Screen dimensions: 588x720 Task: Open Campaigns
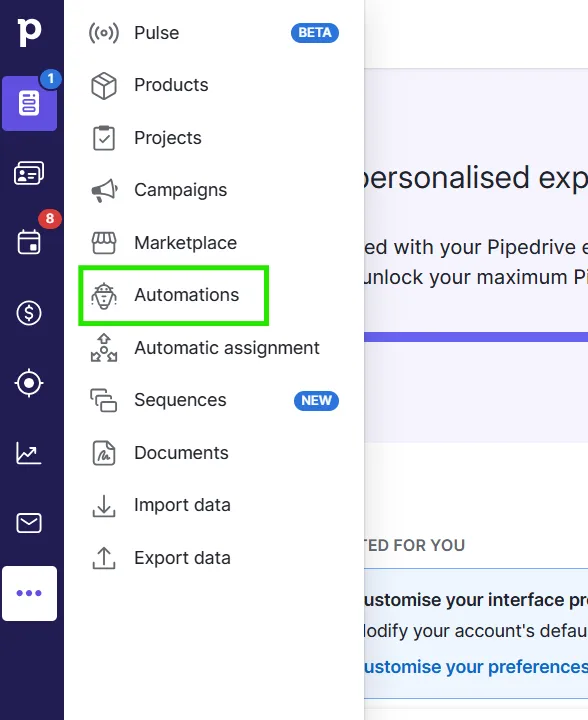(x=214, y=190)
